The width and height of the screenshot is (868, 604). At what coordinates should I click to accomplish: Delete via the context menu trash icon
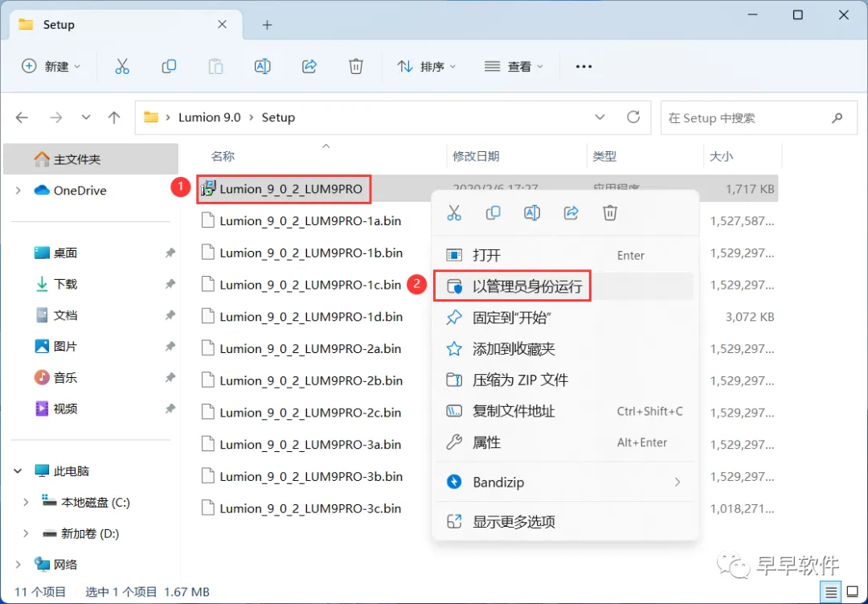click(x=610, y=213)
